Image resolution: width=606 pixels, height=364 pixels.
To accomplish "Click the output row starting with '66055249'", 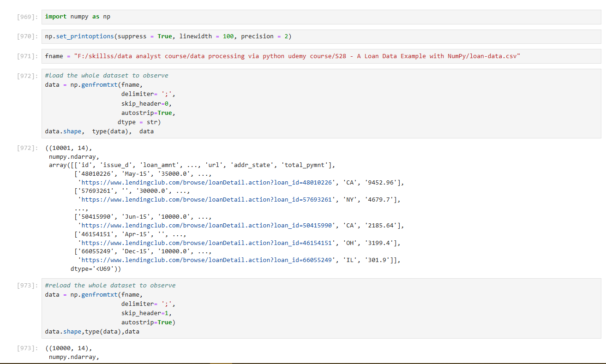I will (x=143, y=251).
